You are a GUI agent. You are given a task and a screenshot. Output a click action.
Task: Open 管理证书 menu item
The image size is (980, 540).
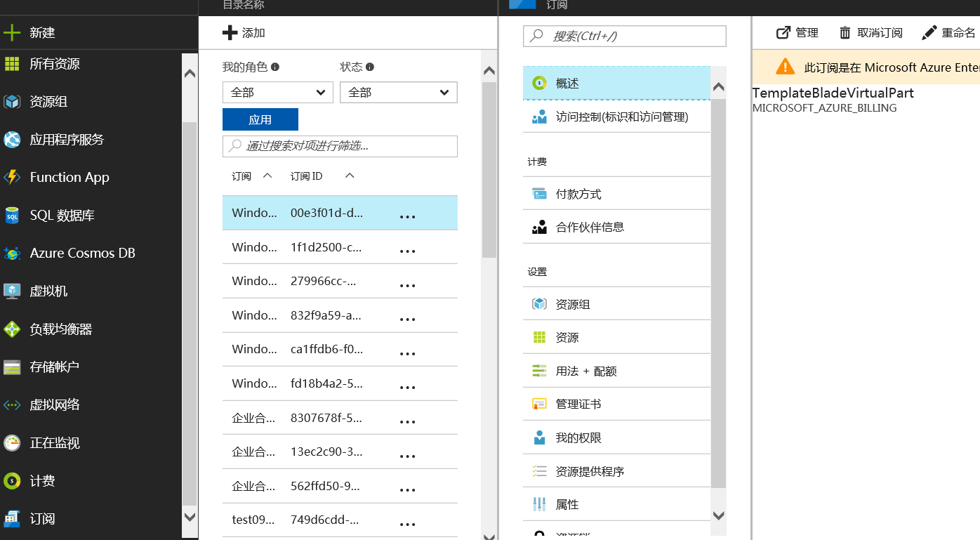578,404
